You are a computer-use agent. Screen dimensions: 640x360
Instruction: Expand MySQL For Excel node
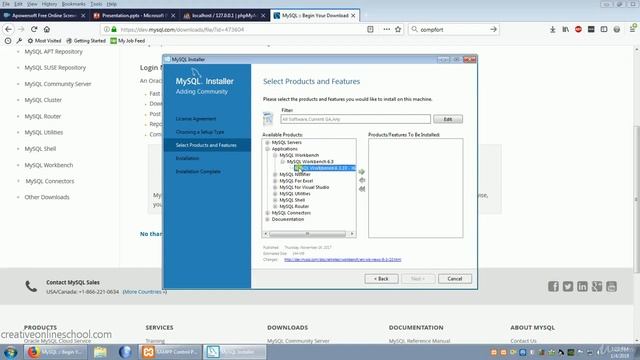[275, 181]
